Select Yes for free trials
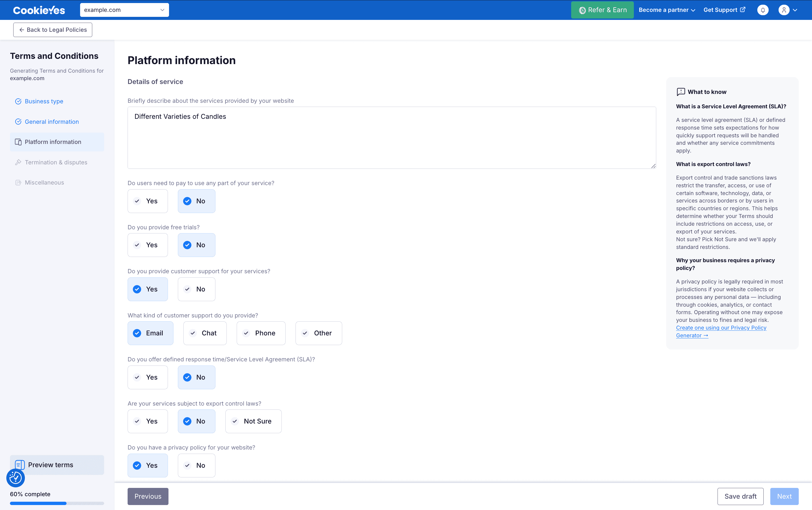The image size is (812, 510). (148, 245)
